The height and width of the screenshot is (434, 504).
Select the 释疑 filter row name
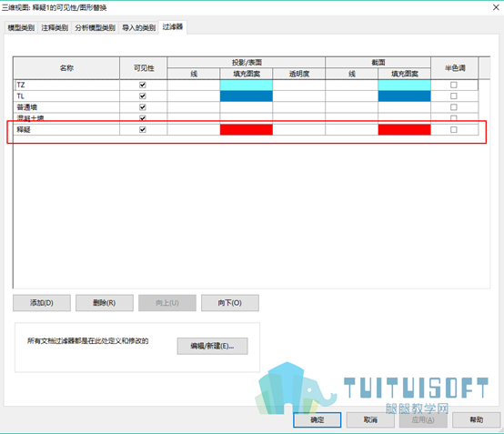tap(66, 129)
